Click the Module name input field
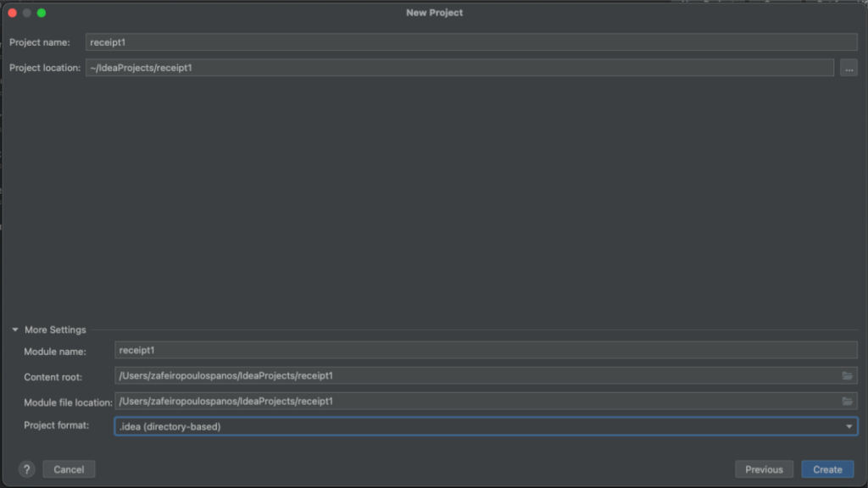 click(x=486, y=350)
